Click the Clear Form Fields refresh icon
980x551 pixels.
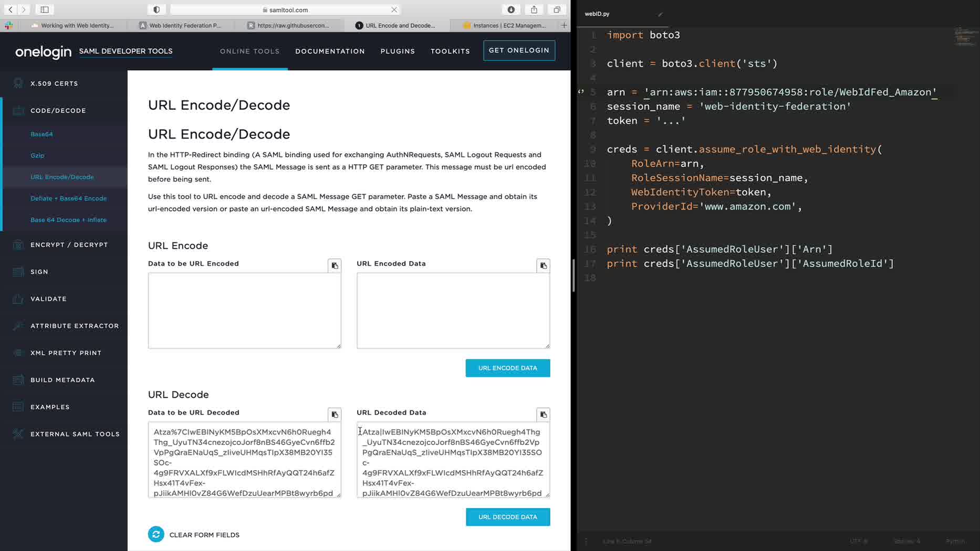click(156, 534)
